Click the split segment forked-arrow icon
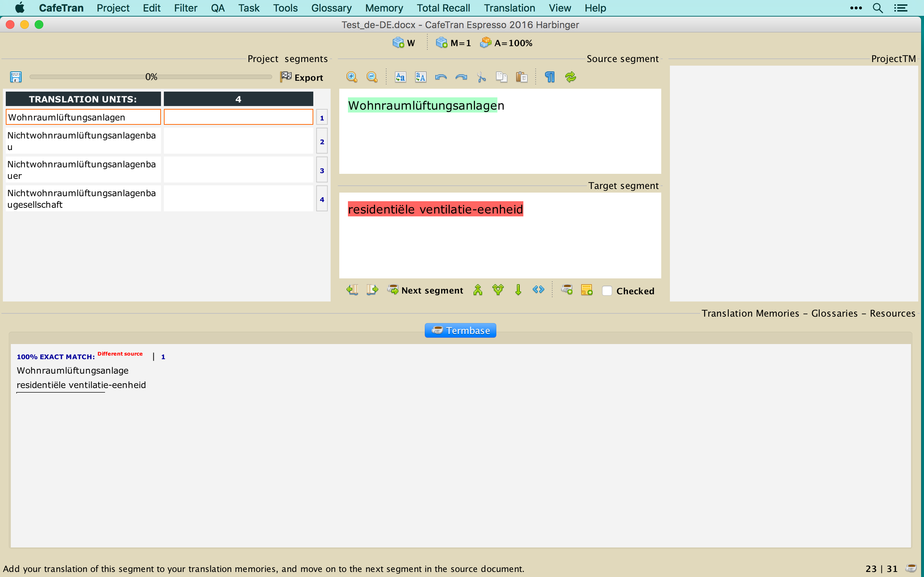 point(498,290)
